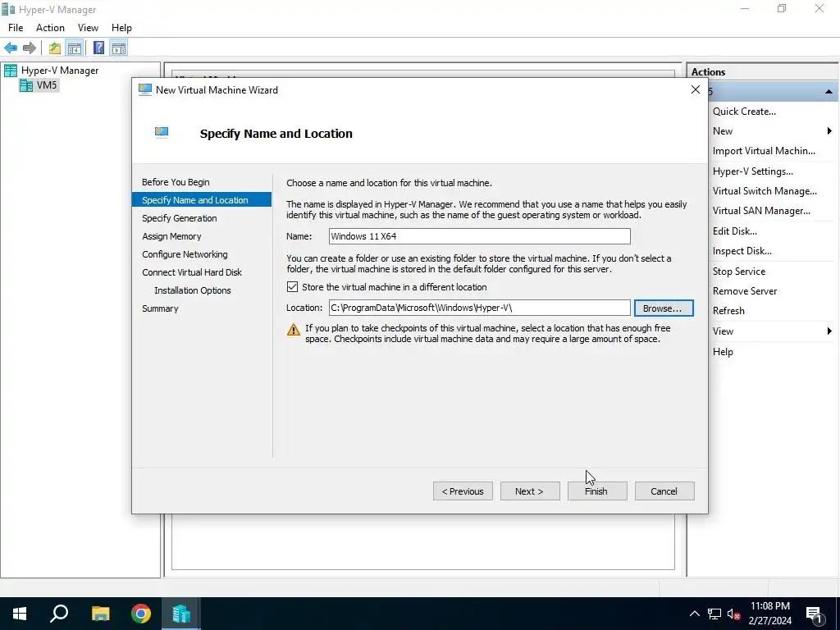Open the Action menu
This screenshot has width=840, height=630.
[50, 28]
